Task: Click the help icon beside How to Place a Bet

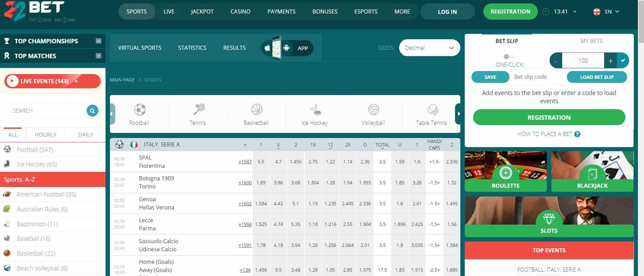Action: point(577,134)
